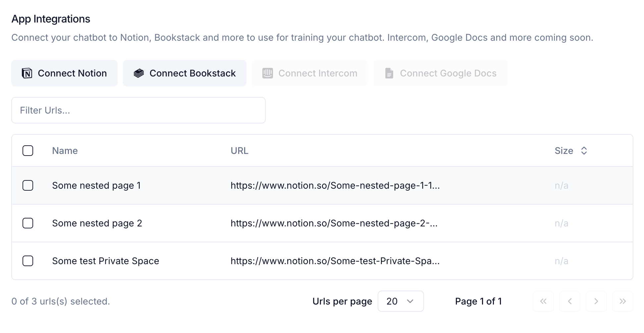
Task: Click the Bookstack stacked-books icon
Action: click(139, 73)
